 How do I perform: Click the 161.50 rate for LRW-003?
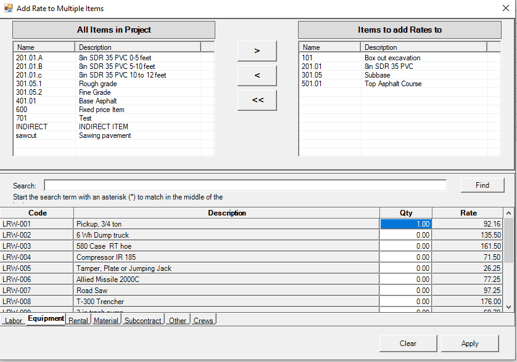coord(468,246)
